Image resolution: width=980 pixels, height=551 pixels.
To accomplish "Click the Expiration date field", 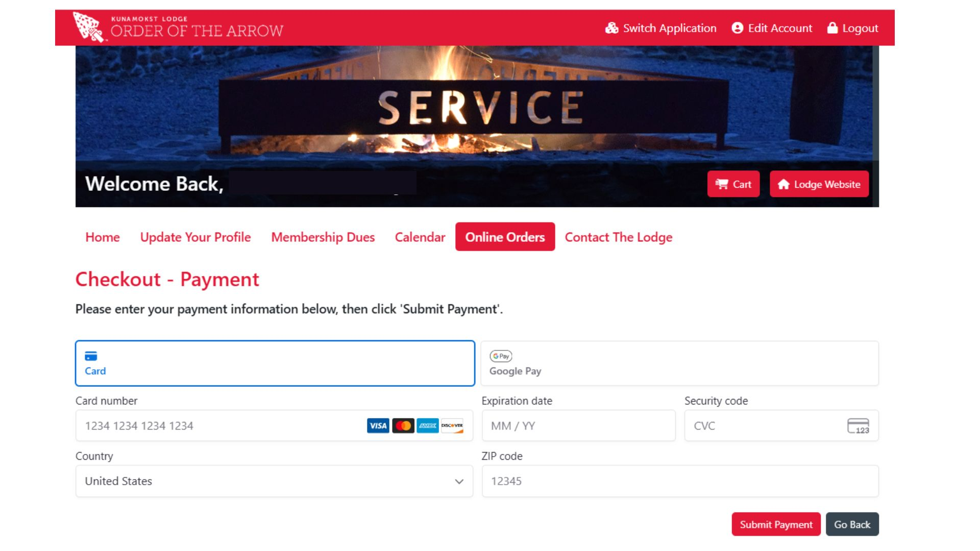I will [578, 425].
